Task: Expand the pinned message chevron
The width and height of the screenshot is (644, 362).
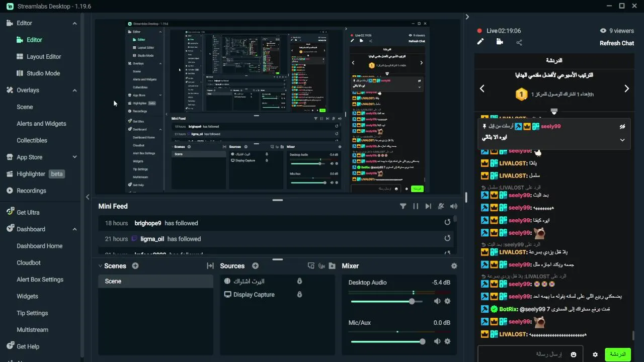Action: pos(622,140)
